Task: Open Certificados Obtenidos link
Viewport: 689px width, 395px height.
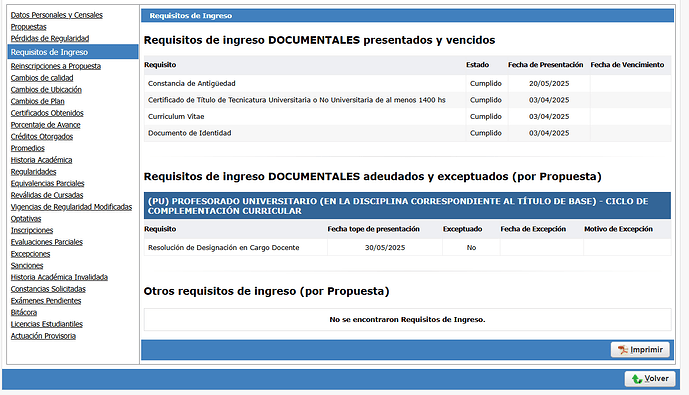Action: tap(47, 113)
